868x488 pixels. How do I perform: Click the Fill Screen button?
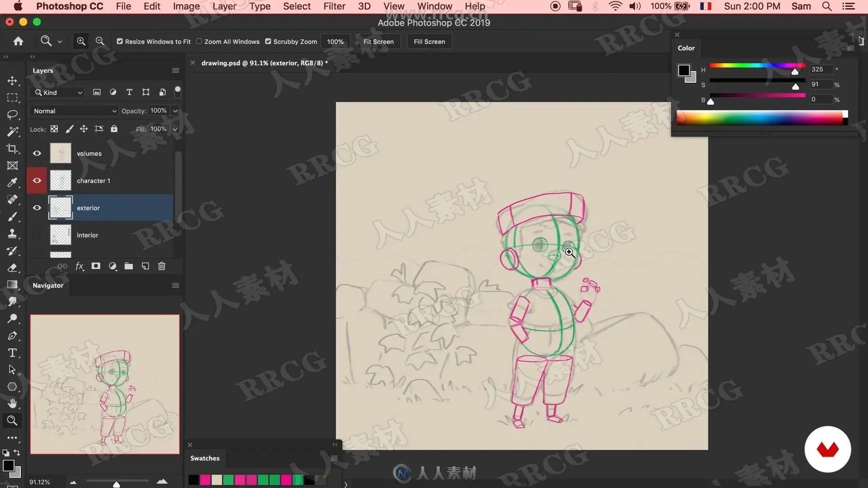[429, 42]
